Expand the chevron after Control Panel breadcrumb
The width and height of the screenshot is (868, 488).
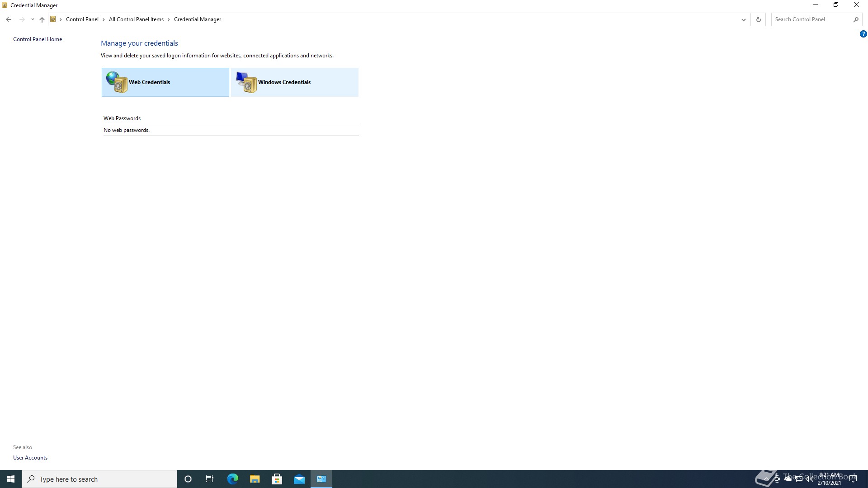(x=104, y=19)
